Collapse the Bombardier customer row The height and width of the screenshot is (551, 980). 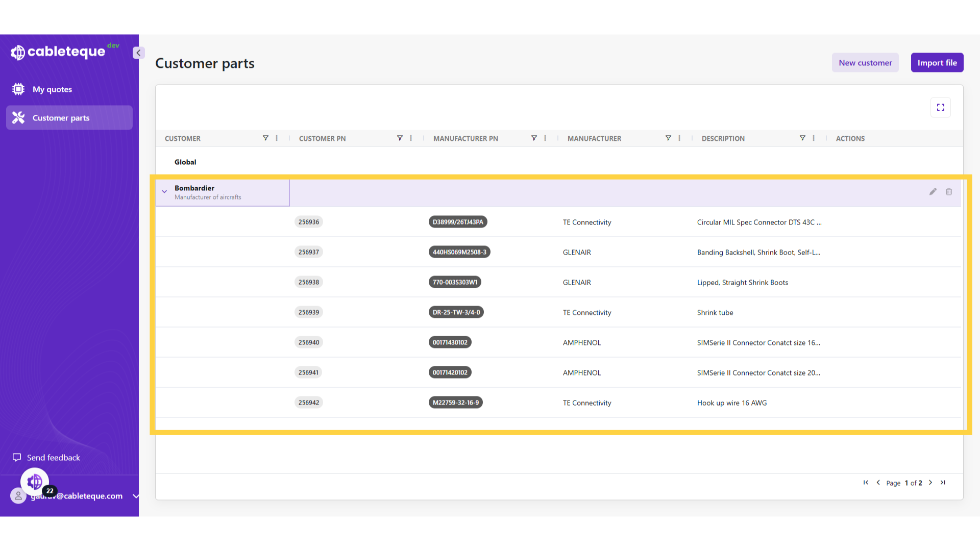(164, 192)
